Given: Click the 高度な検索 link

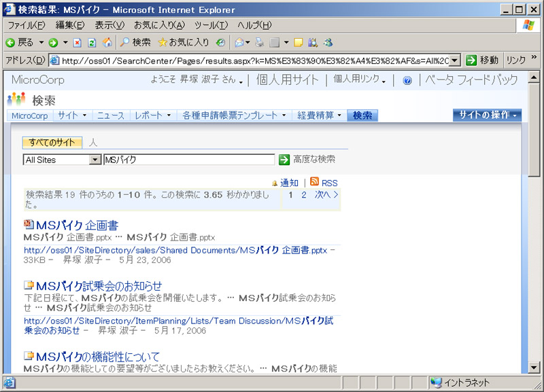Looking at the screenshot, I should pyautogui.click(x=314, y=160).
